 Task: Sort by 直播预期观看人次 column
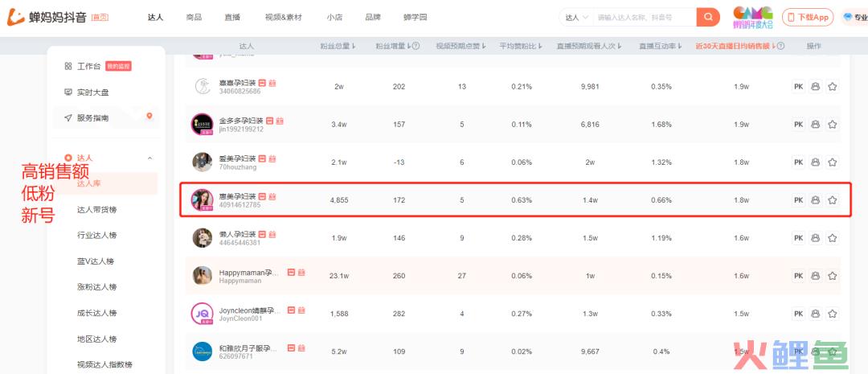tap(589, 46)
